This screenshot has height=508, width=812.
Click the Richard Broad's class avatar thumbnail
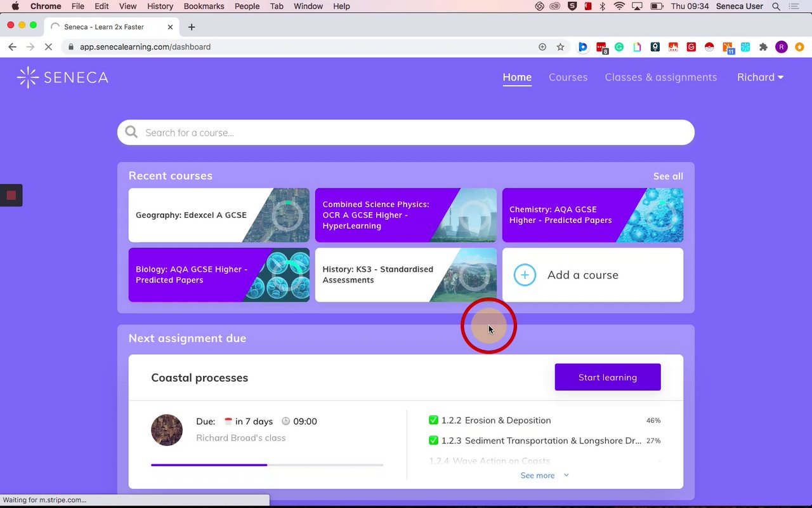click(x=167, y=430)
